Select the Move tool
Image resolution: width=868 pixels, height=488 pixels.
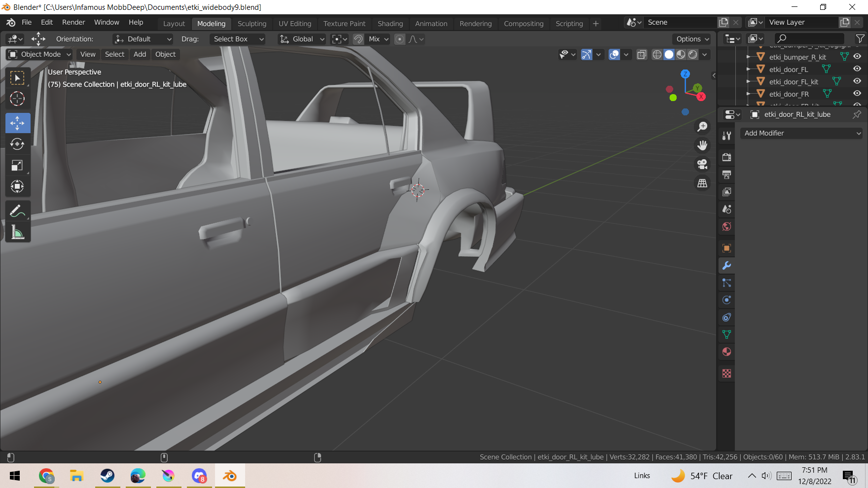pyautogui.click(x=17, y=123)
